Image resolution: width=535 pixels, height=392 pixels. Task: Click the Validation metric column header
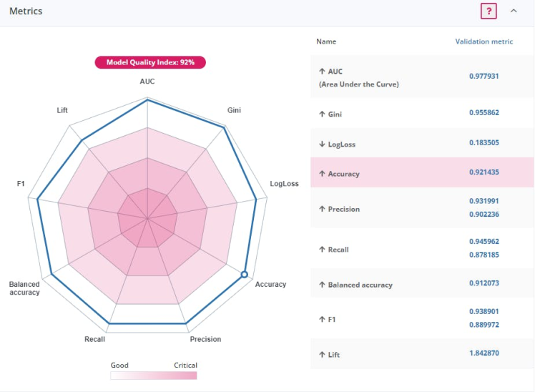pos(484,41)
